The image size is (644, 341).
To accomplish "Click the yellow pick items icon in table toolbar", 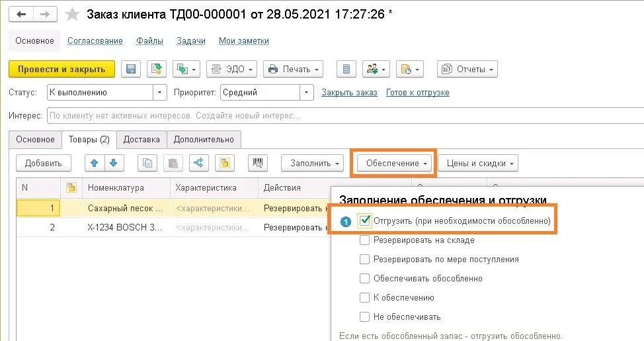I will click(x=225, y=164).
